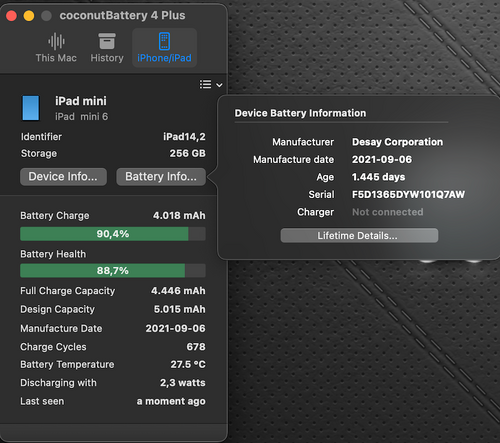The image size is (500, 443).
Task: Click the Full Charge Capacity value
Action: pos(178,291)
